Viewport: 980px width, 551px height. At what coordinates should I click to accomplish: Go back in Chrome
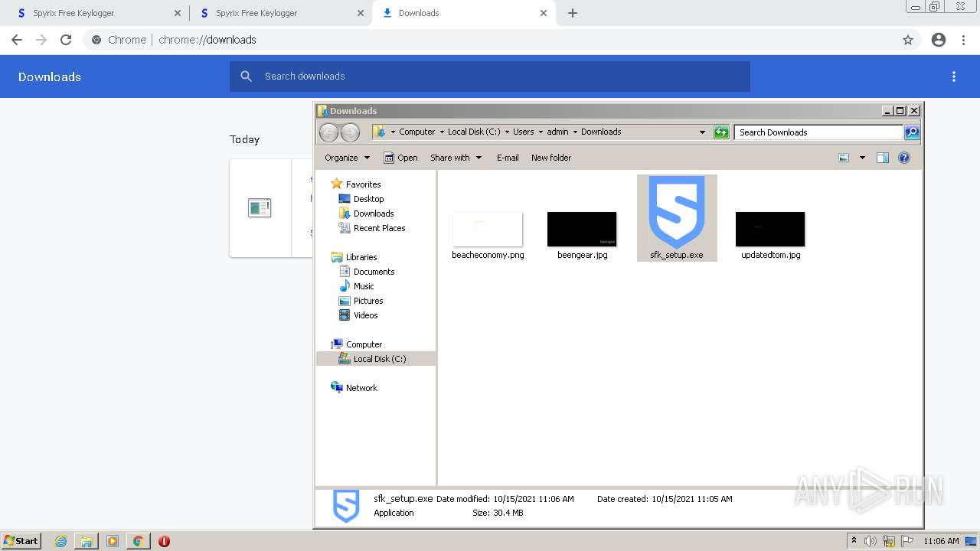17,40
